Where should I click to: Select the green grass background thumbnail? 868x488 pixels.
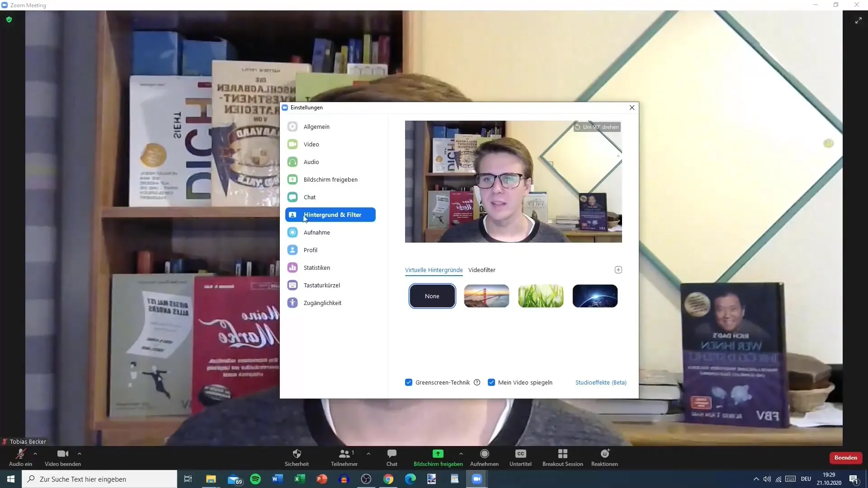(541, 296)
